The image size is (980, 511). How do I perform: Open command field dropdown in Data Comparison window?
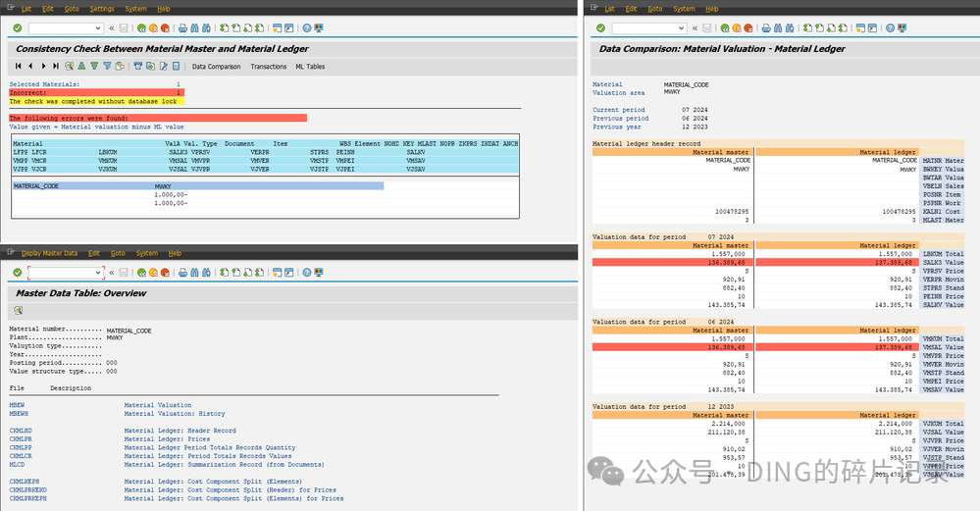point(681,28)
